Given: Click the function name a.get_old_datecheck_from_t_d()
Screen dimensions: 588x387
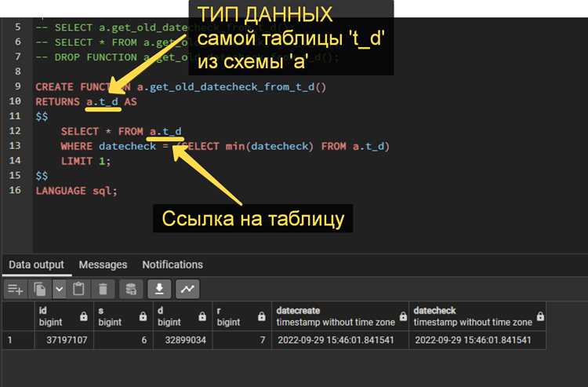Looking at the screenshot, I should pyautogui.click(x=231, y=87).
